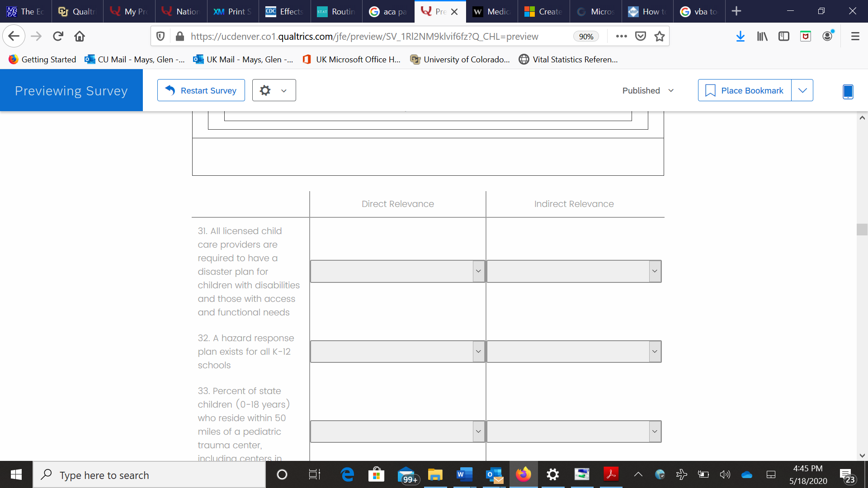Open Firefox hamburger menu
The height and width of the screenshot is (488, 868).
tap(855, 37)
